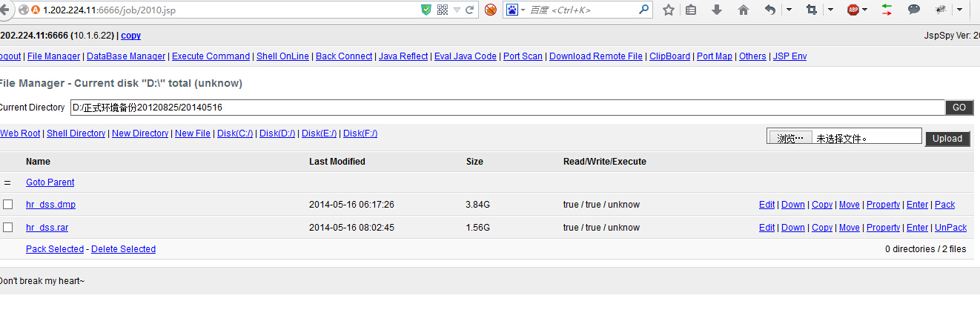Open dropdown arrow next to undo icon

(789, 10)
